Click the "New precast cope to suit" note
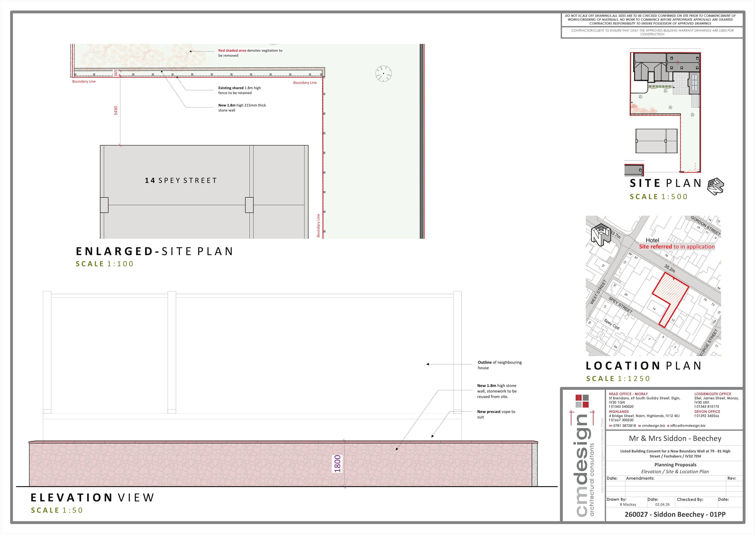Image resolution: width=756 pixels, height=535 pixels. pyautogui.click(x=496, y=414)
